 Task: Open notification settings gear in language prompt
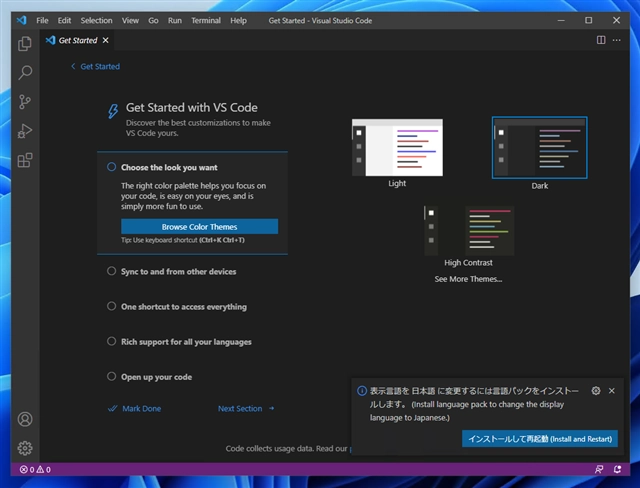click(596, 390)
